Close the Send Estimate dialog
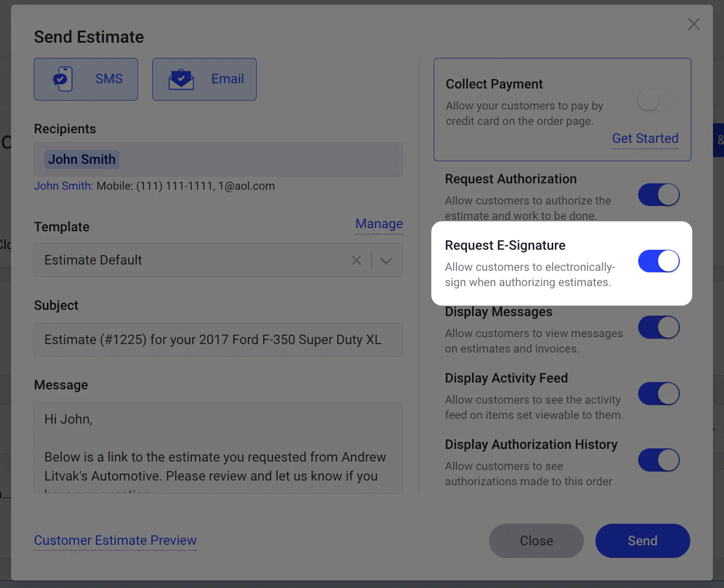The height and width of the screenshot is (588, 724). click(694, 24)
